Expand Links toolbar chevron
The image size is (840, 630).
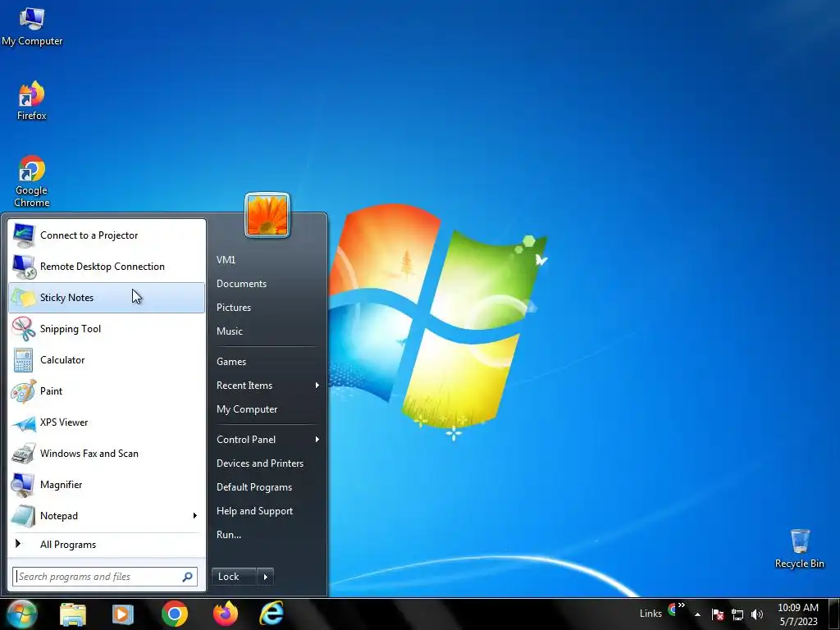pos(682,605)
